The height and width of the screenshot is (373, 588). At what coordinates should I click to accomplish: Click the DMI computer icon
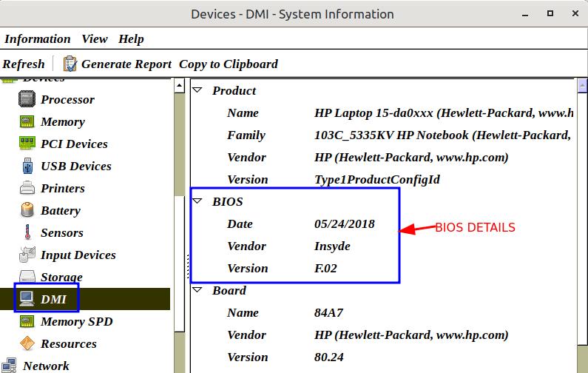click(x=27, y=299)
